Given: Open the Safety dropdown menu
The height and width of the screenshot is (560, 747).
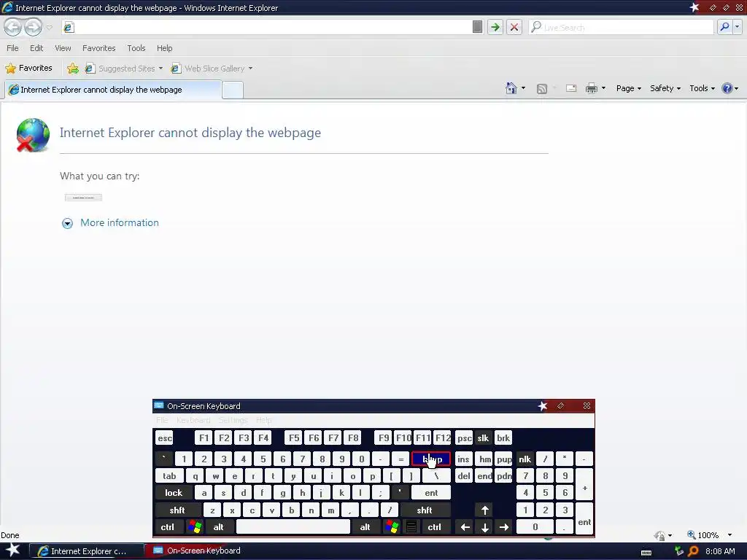Looking at the screenshot, I should click(x=665, y=88).
